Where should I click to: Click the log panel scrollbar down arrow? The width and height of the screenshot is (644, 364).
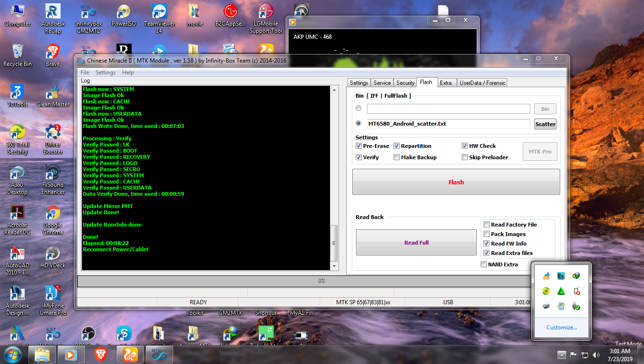pyautogui.click(x=334, y=266)
